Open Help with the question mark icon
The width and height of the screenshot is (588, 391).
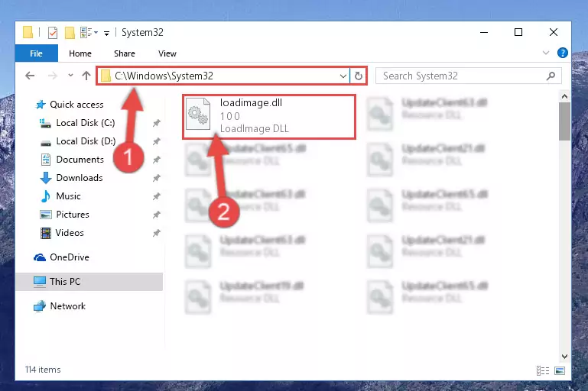[x=563, y=53]
